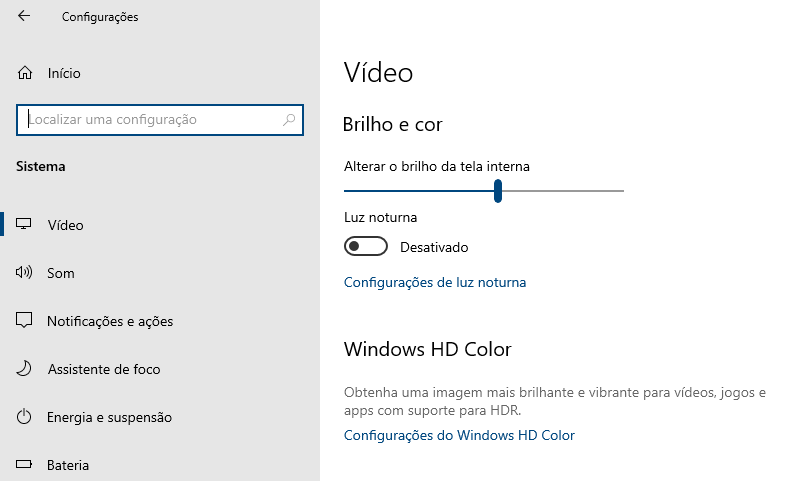Go to Energia e suspensão

pyautogui.click(x=110, y=417)
